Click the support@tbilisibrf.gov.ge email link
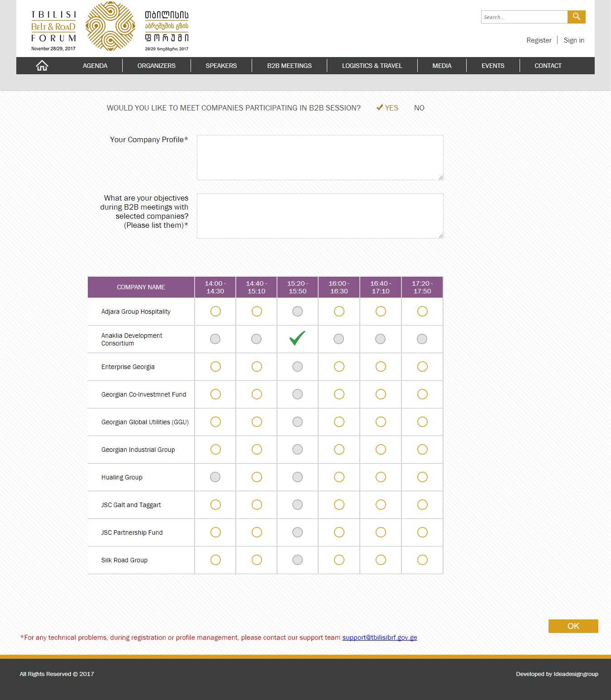 pos(380,638)
